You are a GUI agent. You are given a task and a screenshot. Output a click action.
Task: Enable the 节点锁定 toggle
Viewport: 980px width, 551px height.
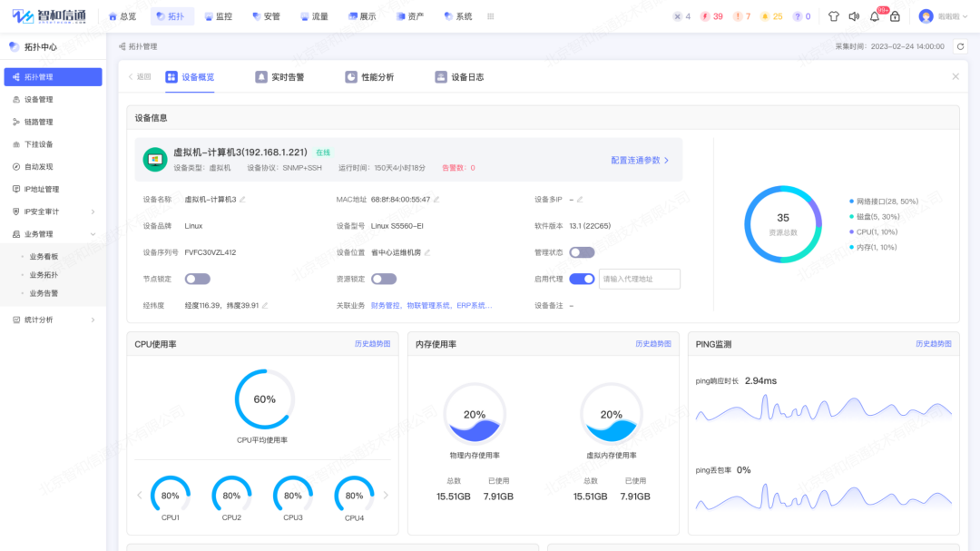[198, 279]
